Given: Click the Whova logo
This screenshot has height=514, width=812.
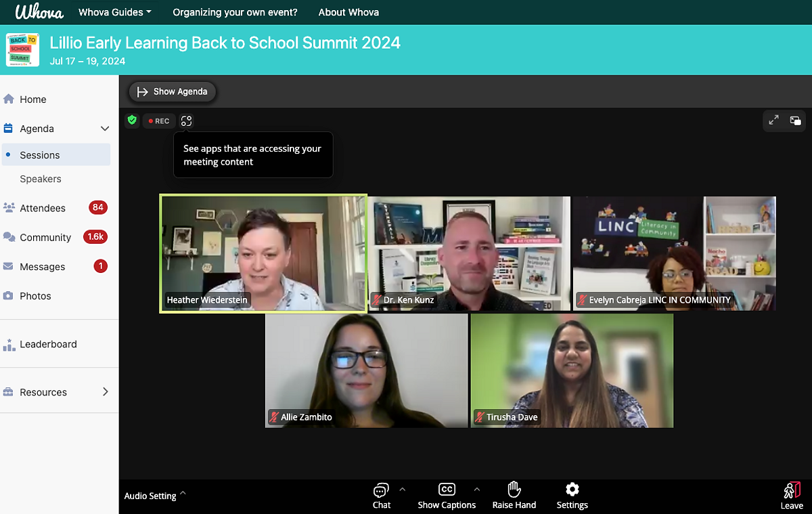Looking at the screenshot, I should (x=39, y=12).
